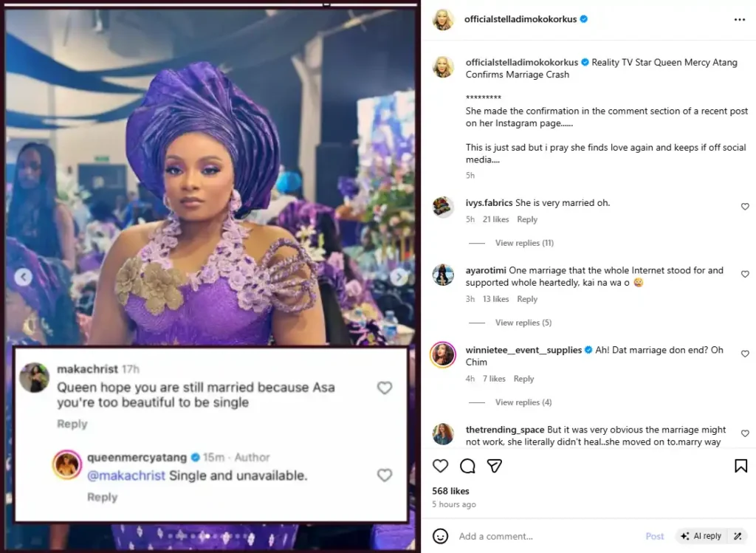This screenshot has height=553, width=756.
Task: Open the thetrending_space profile picture
Action: (x=443, y=434)
